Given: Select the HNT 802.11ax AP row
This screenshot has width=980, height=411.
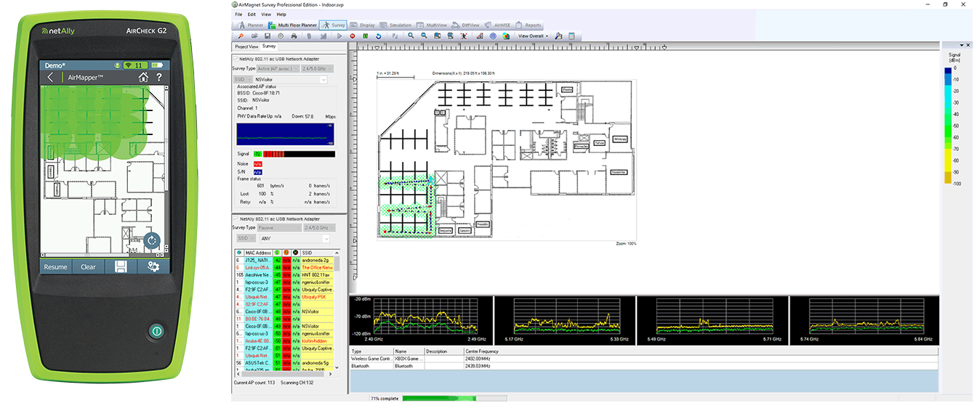Looking at the screenshot, I should [x=283, y=275].
